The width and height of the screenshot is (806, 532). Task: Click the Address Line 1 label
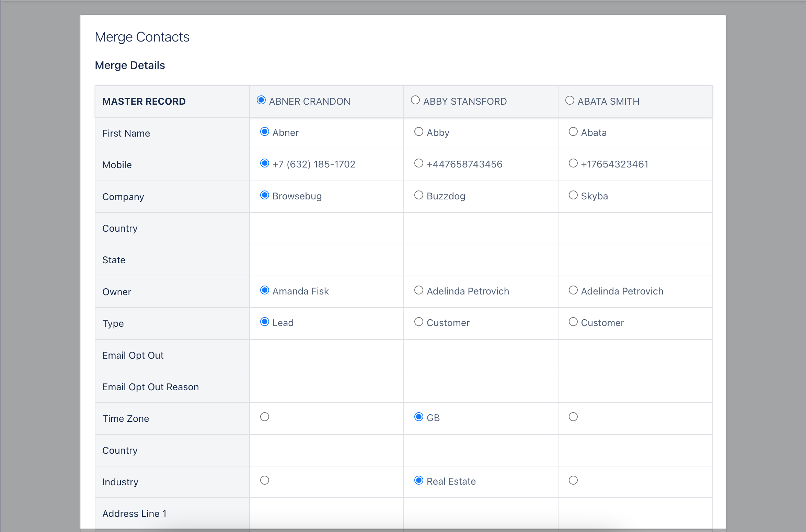click(x=135, y=513)
